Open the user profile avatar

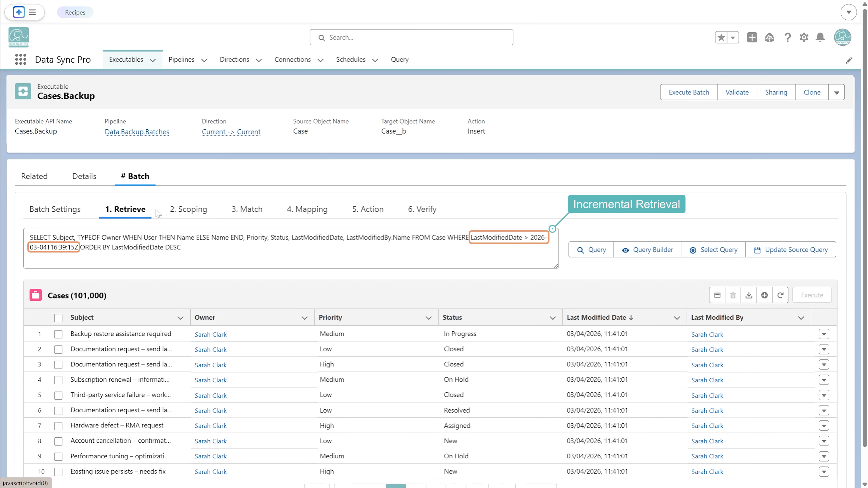[x=842, y=37]
